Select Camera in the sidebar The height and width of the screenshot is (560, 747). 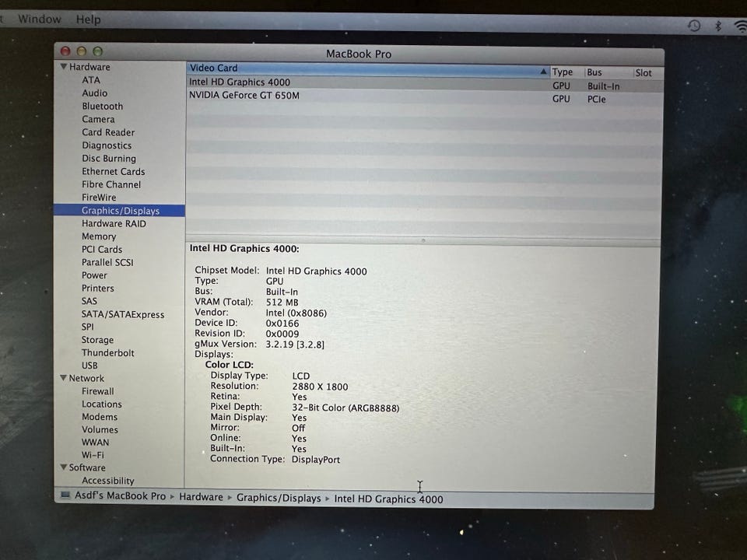pyautogui.click(x=98, y=119)
